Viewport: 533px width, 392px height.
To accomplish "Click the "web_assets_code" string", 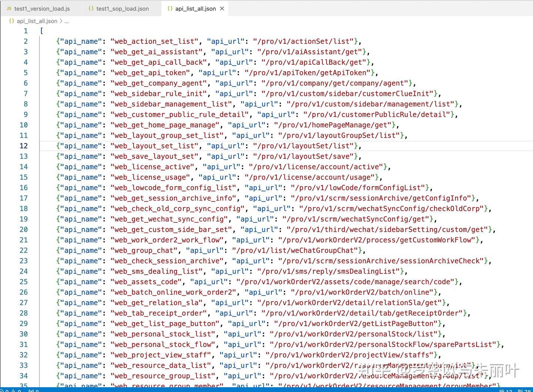I will (146, 282).
